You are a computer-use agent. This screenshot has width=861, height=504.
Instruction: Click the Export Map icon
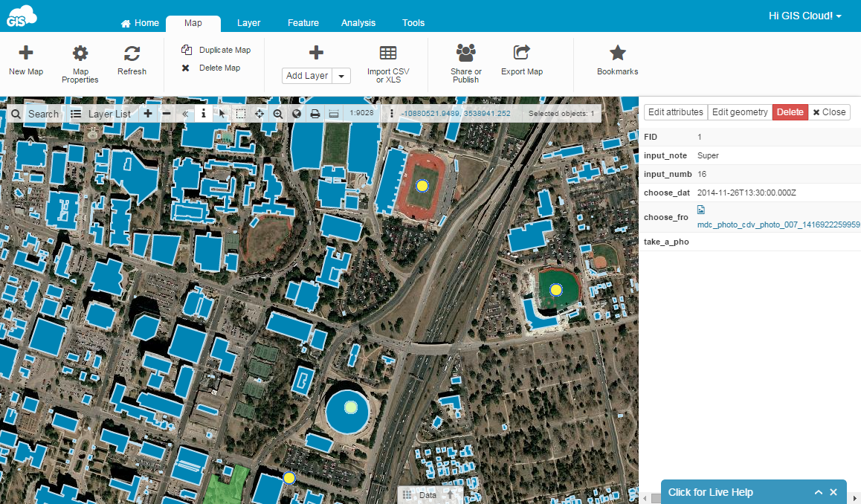pyautogui.click(x=522, y=52)
